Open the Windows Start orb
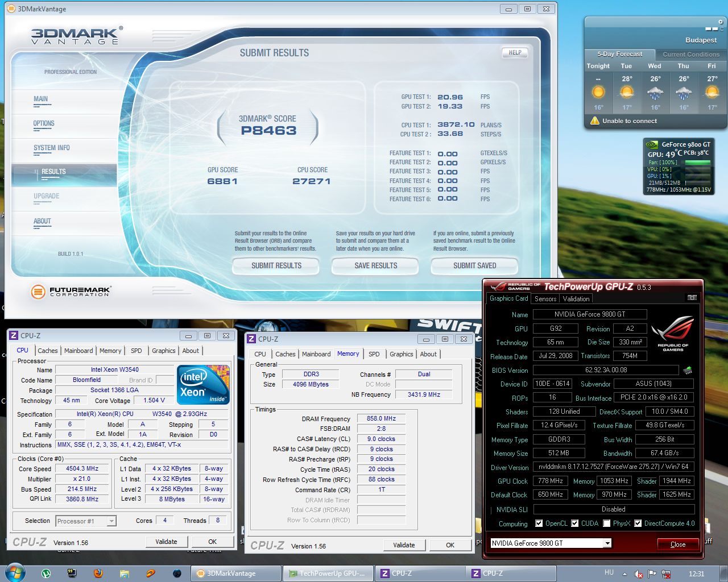This screenshot has width=728, height=582. (15, 573)
